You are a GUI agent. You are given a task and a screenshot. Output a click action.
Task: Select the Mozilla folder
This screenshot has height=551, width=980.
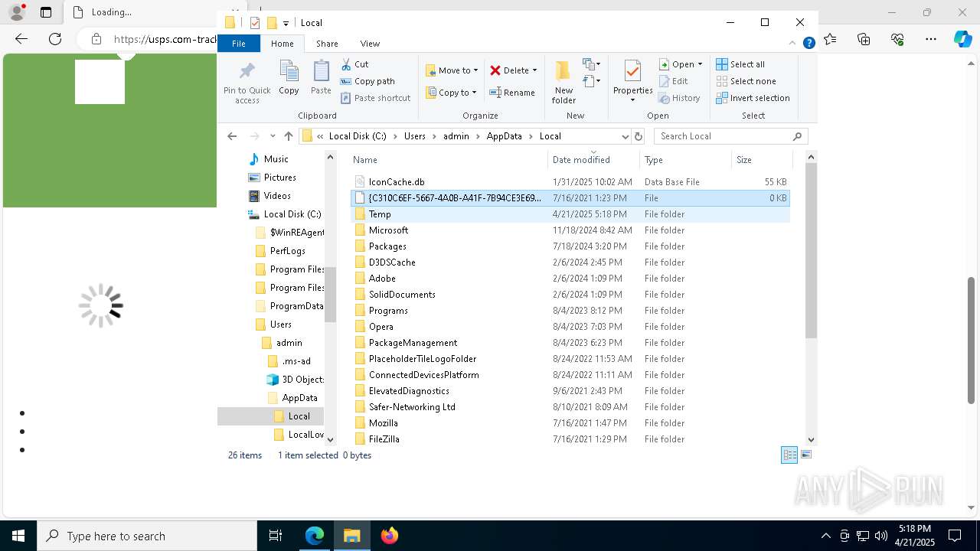click(570, 423)
